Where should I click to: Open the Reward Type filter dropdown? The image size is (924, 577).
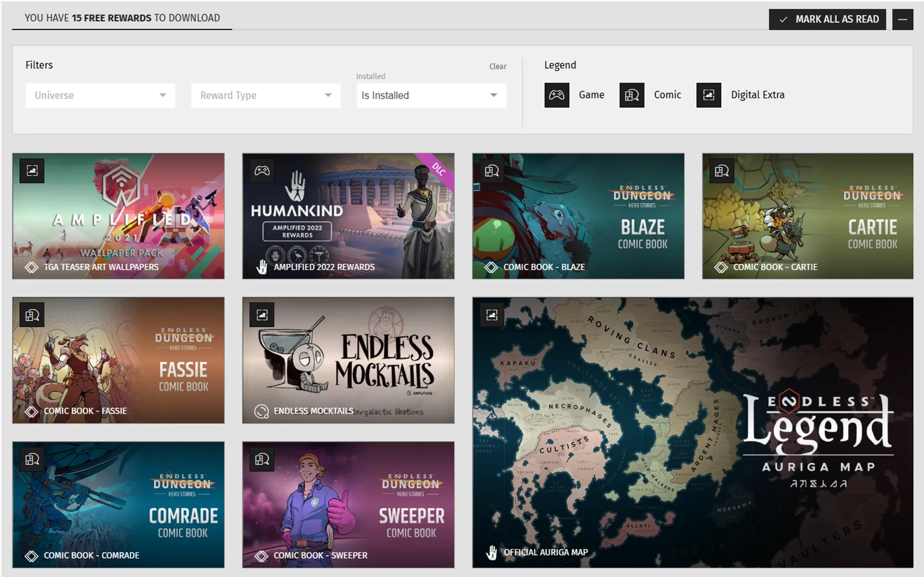266,95
